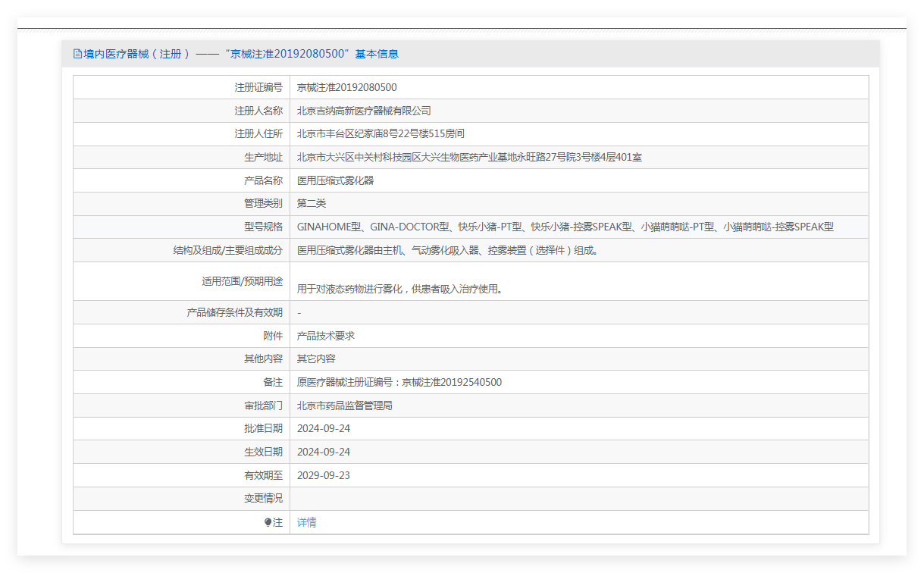Click registrant name 北京吉纳高新医疗器械有限公司
Image resolution: width=924 pixels, height=573 pixels.
pyautogui.click(x=364, y=111)
